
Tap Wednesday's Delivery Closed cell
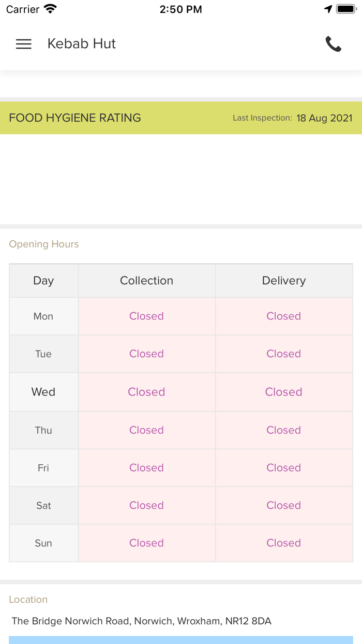click(283, 392)
